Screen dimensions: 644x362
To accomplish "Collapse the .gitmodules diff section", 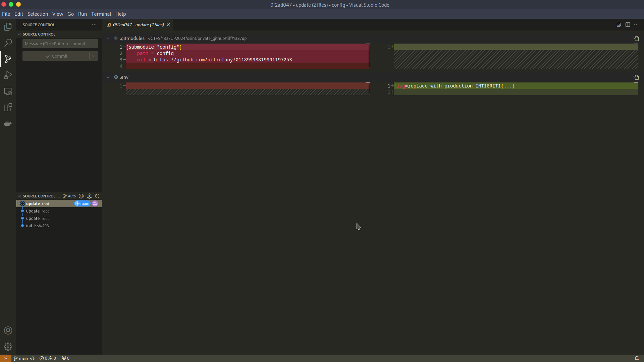I will click(108, 39).
